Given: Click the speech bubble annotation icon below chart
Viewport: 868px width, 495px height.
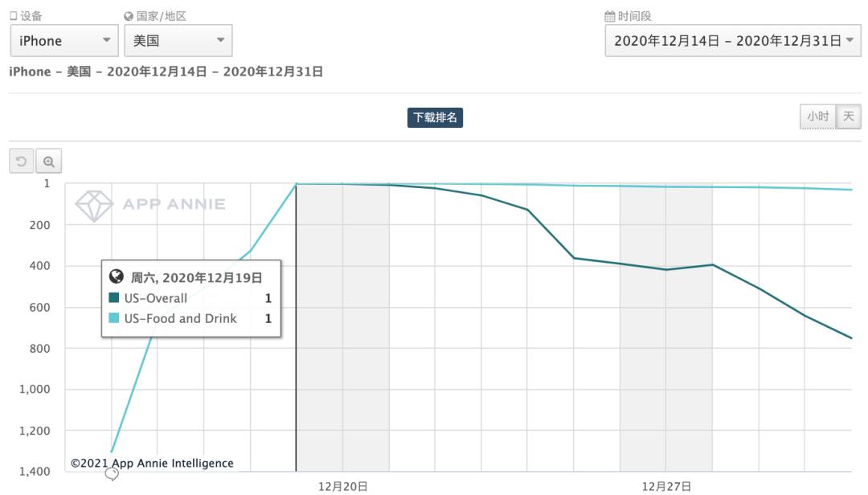Looking at the screenshot, I should (112, 475).
